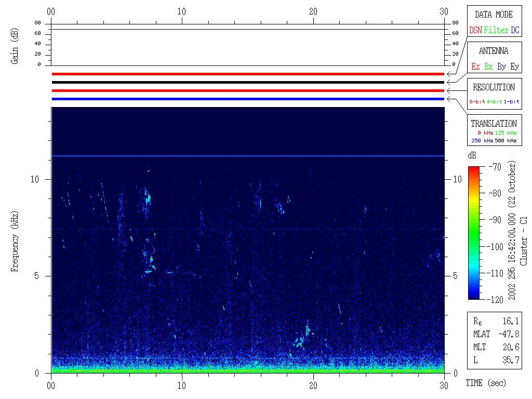Click the 8-bit resolution label
The image size is (532, 399).
(477, 102)
